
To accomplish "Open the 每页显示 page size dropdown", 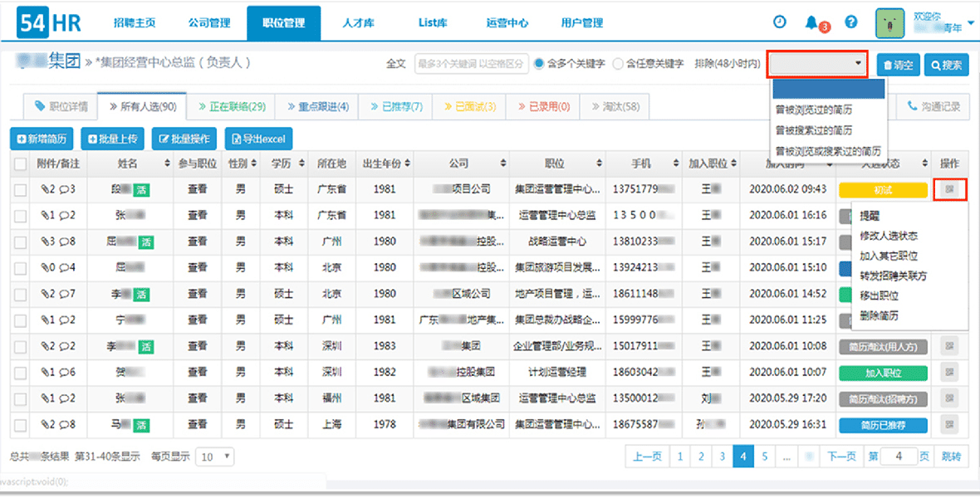I will click(215, 456).
